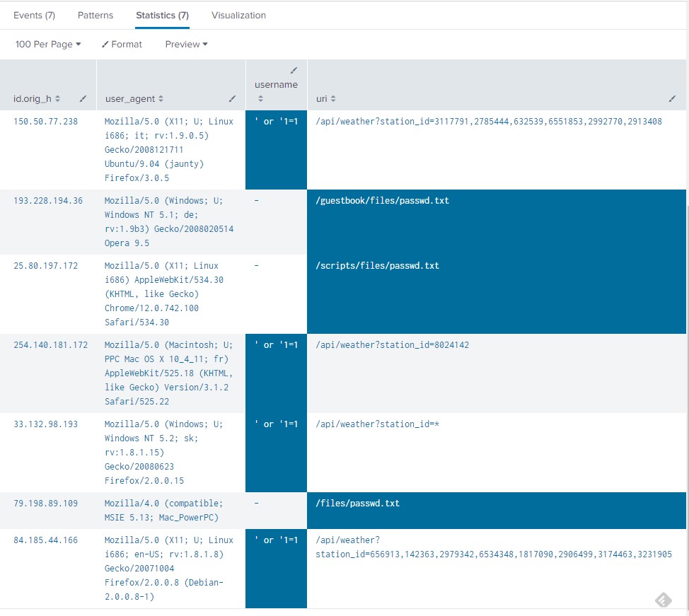Image resolution: width=689 pixels, height=616 pixels.
Task: Click the floating icon in bottom-right corner
Action: tap(663, 600)
